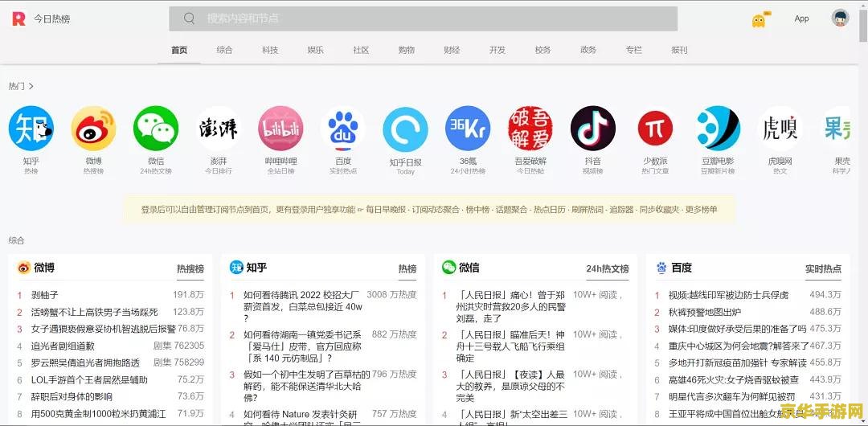868x426 pixels.
Task: Open the 豆瓣电影 icon
Action: (x=718, y=129)
